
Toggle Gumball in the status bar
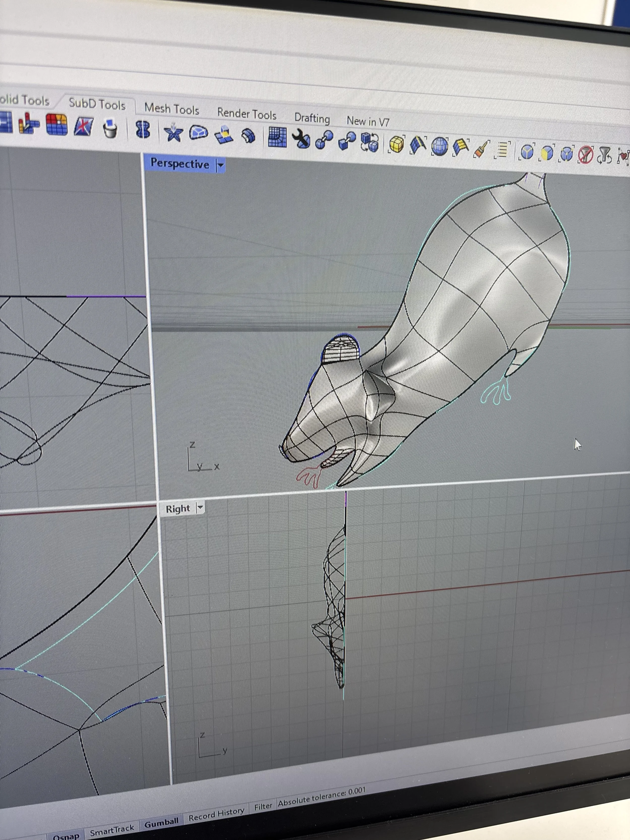[161, 823]
